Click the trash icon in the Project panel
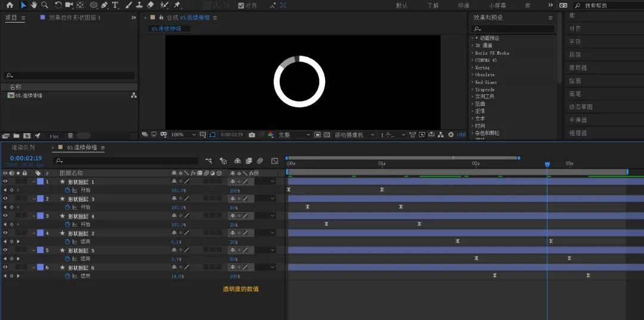 (x=70, y=136)
